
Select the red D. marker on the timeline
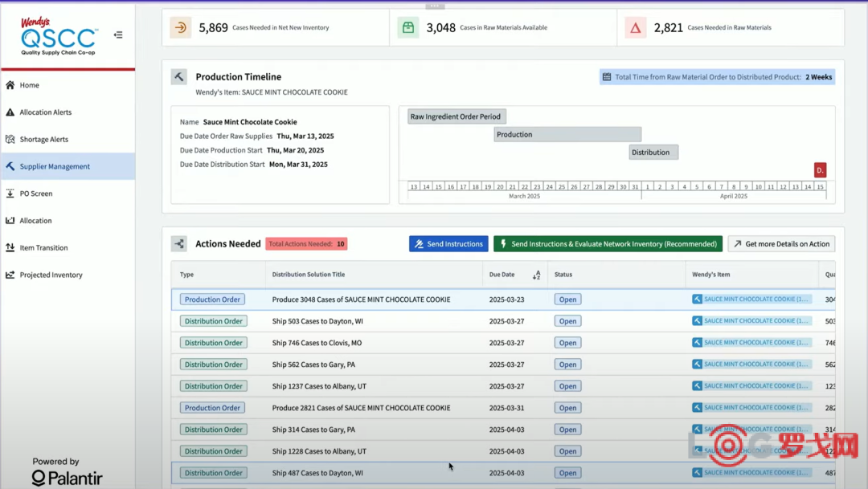pos(820,170)
